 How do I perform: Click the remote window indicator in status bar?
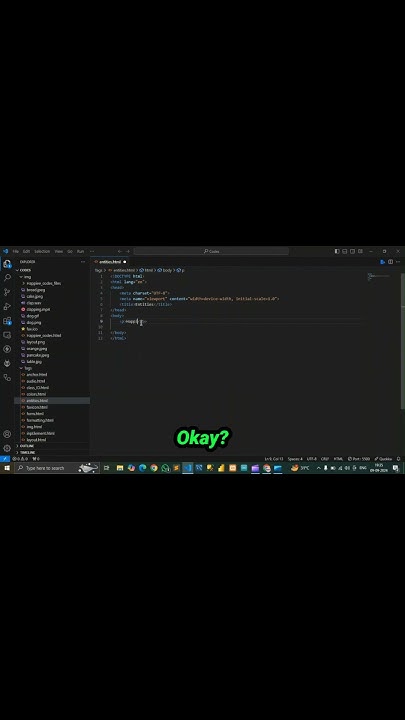click(5, 459)
